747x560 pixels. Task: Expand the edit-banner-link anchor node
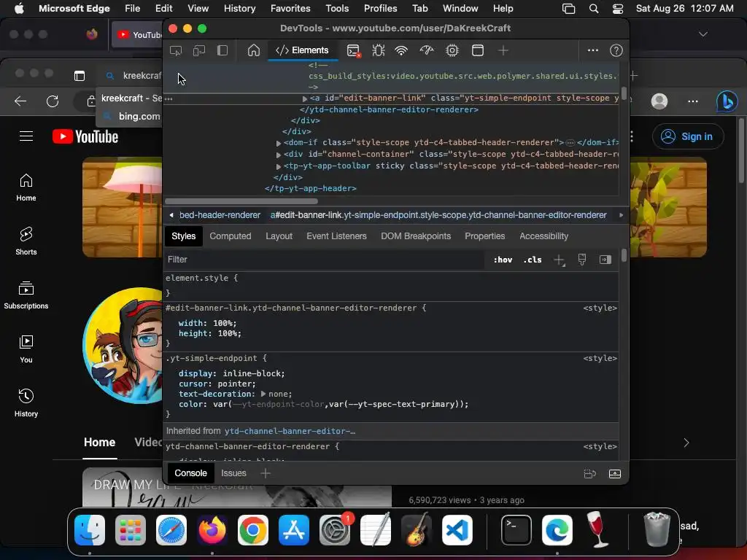pyautogui.click(x=304, y=98)
